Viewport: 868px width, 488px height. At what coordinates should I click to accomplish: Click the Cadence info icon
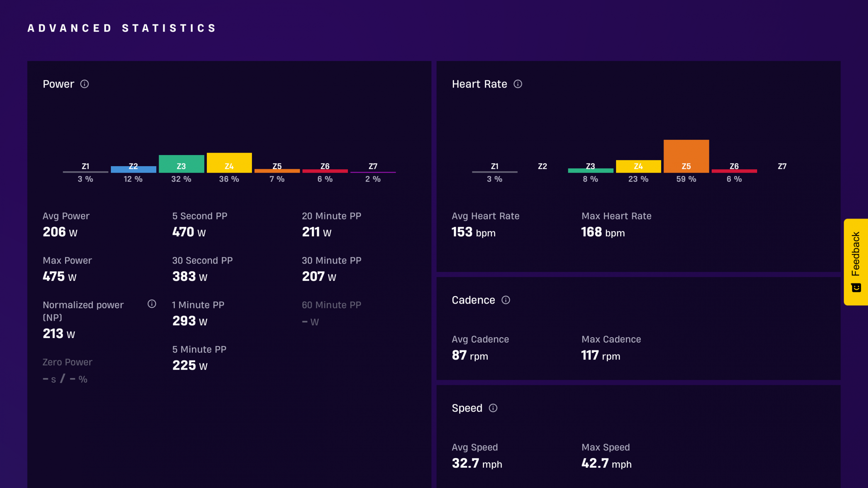(x=506, y=300)
